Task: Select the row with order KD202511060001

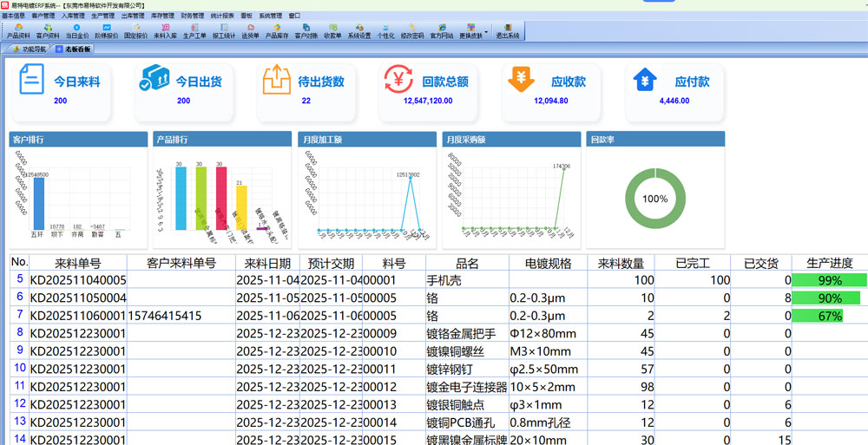Action: pos(78,316)
